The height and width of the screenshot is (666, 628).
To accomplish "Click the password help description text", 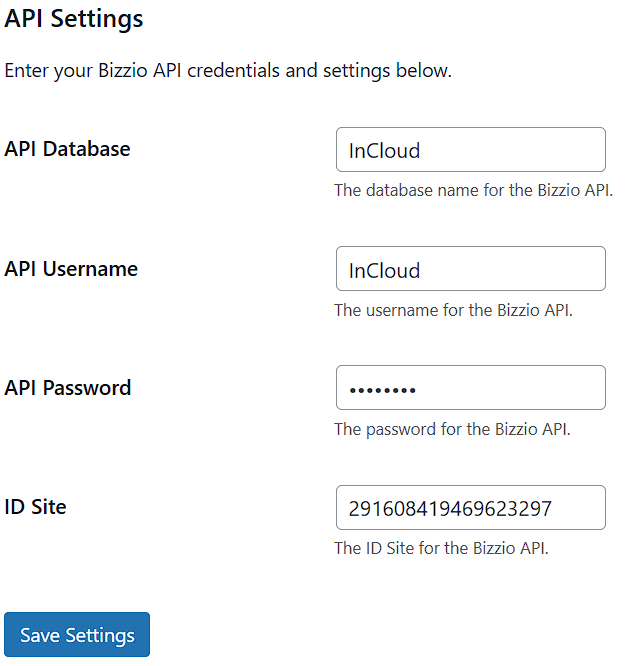I will click(452, 429).
